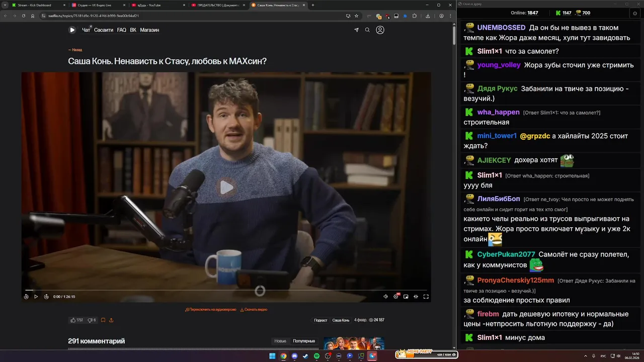644x362 pixels.
Task: Open Telegram from the taskbar
Action: click(x=372, y=356)
